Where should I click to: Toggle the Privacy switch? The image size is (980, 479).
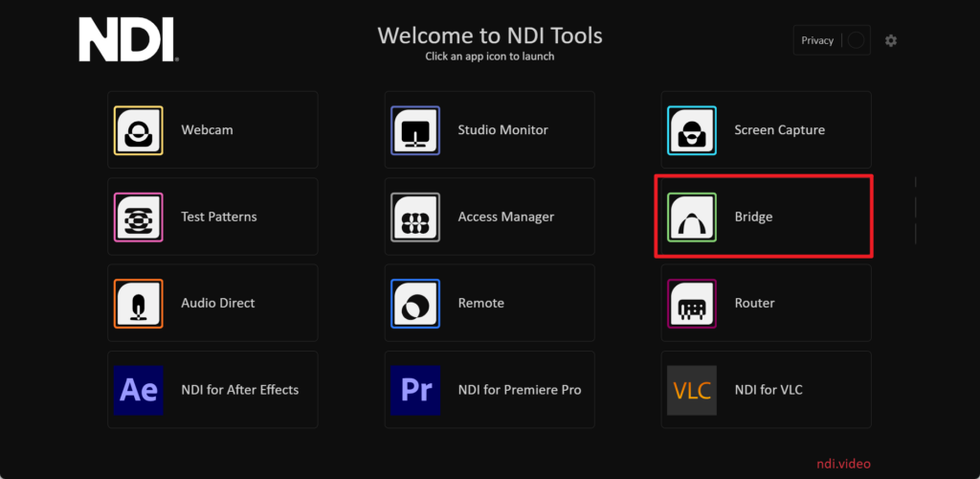[856, 40]
